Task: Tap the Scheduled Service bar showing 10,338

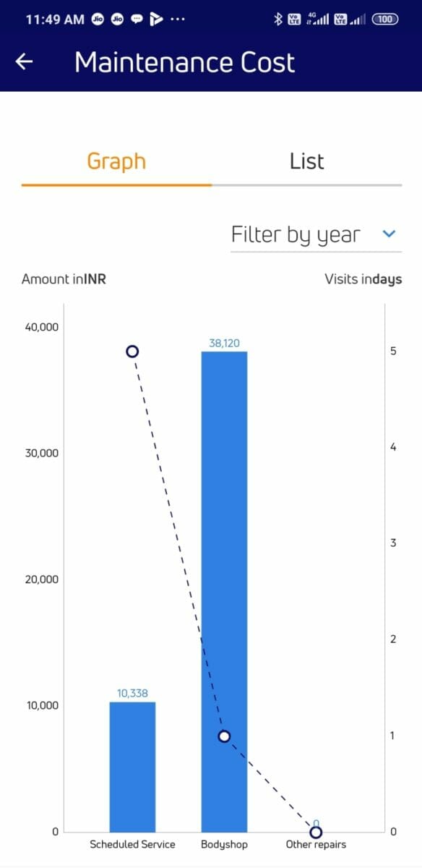Action: [132, 767]
